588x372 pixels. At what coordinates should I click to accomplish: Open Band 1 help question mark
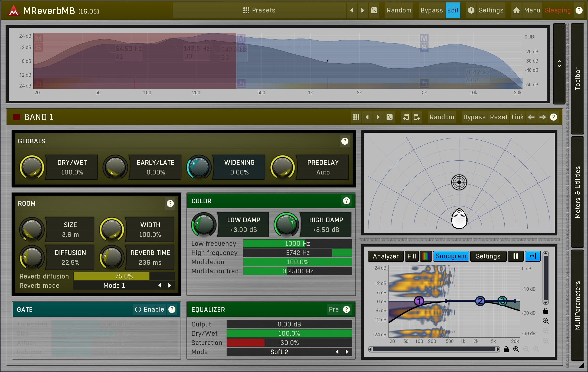point(554,117)
